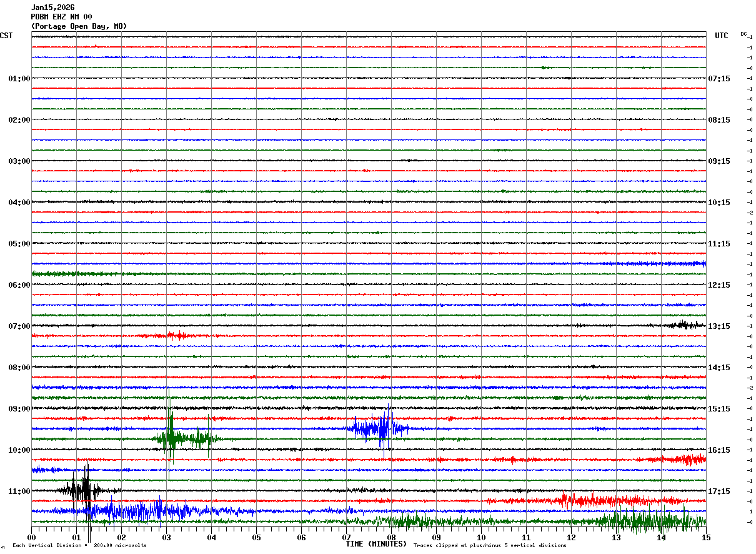Click minute 12 on the time axis
The width and height of the screenshot is (756, 554).
pos(571,537)
